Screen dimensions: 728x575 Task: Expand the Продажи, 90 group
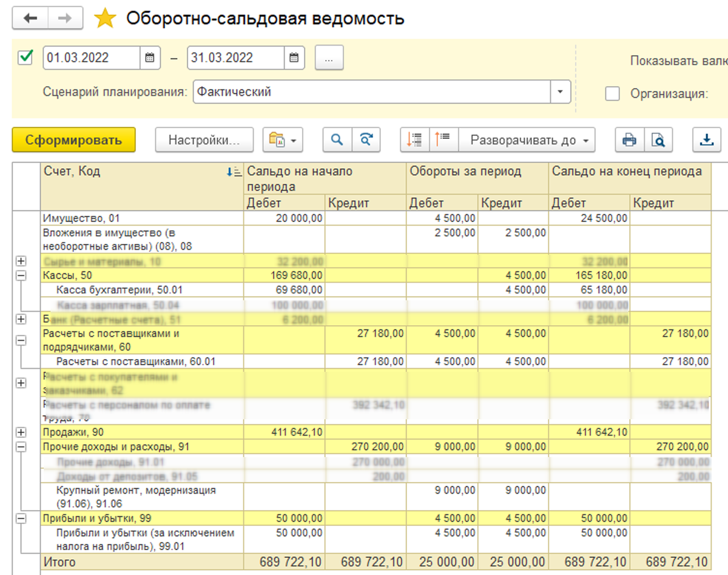(21, 432)
